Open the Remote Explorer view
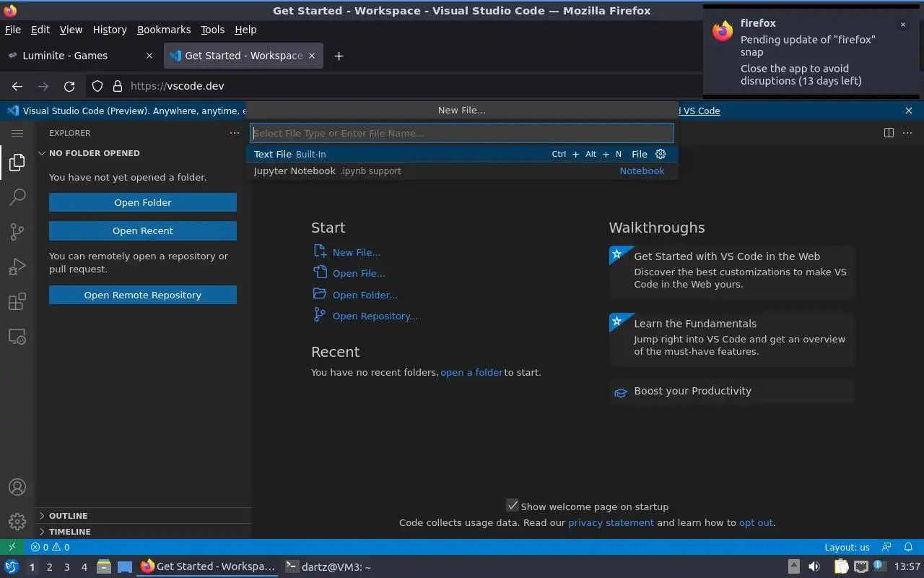 click(17, 337)
